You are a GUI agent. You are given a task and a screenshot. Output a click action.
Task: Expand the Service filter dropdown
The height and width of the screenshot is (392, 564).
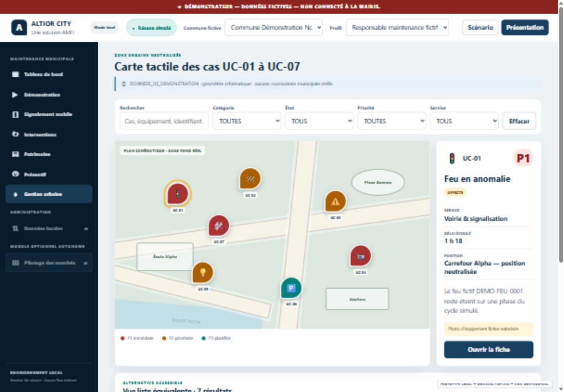coord(464,121)
